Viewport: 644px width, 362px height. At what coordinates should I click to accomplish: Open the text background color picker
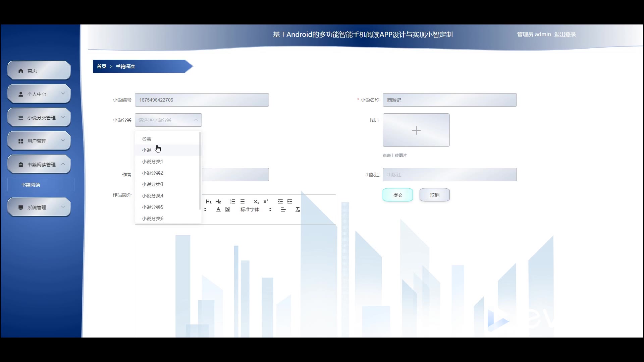click(x=228, y=209)
